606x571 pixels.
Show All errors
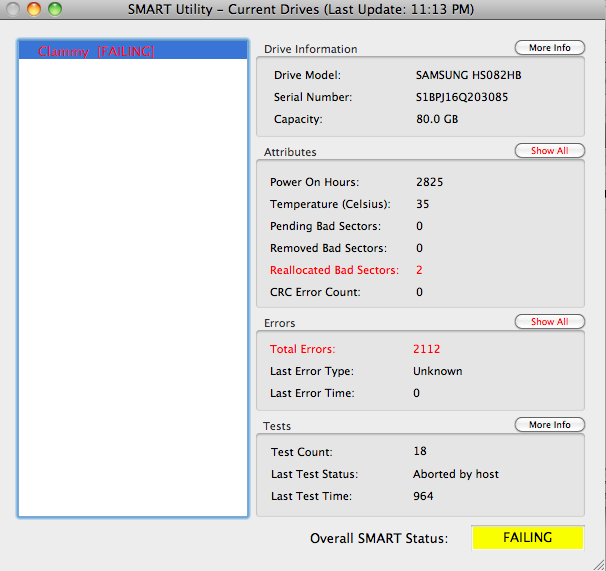pyautogui.click(x=550, y=322)
